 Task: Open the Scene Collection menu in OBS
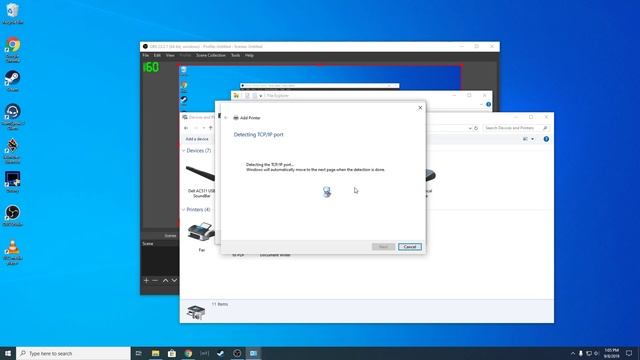(211, 56)
